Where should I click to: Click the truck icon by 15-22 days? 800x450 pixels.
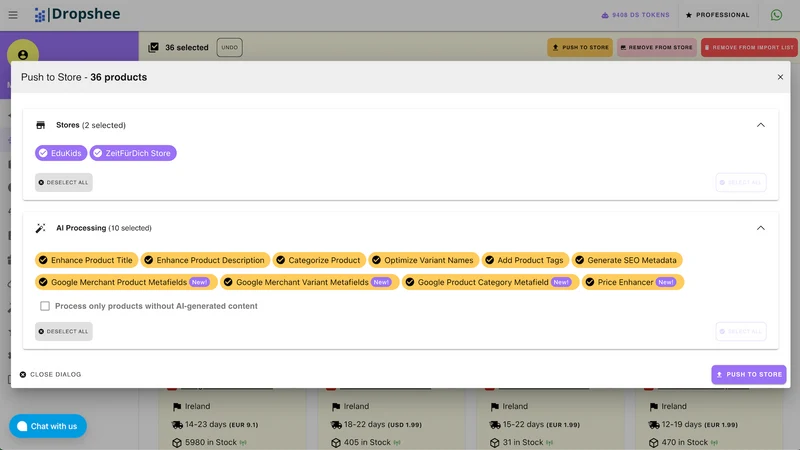[495, 424]
